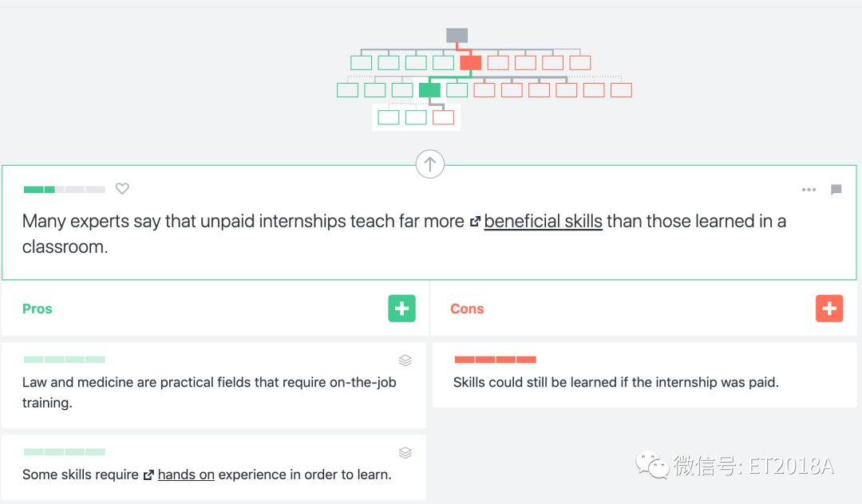Open the "Skills could still be learned" con

click(615, 383)
